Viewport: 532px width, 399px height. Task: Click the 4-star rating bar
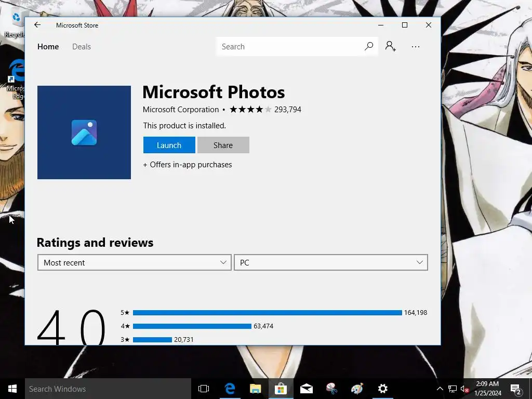coord(192,326)
